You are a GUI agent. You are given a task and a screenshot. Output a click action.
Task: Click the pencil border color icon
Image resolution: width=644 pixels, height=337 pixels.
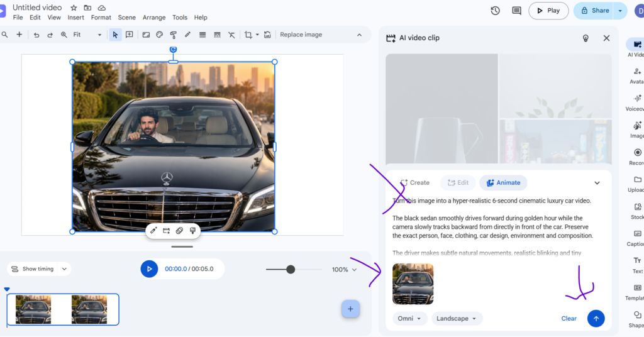tap(187, 35)
